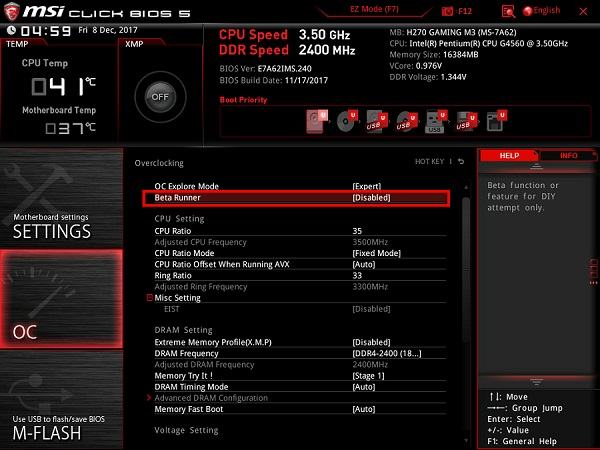Close the BIOS with the X icon
This screenshot has width=600, height=450.
tap(583, 11)
